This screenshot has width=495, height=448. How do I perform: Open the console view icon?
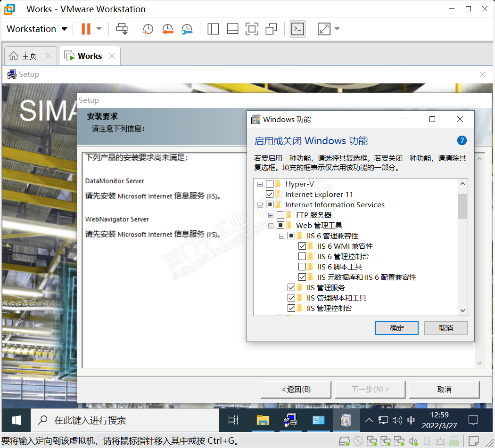pos(297,29)
